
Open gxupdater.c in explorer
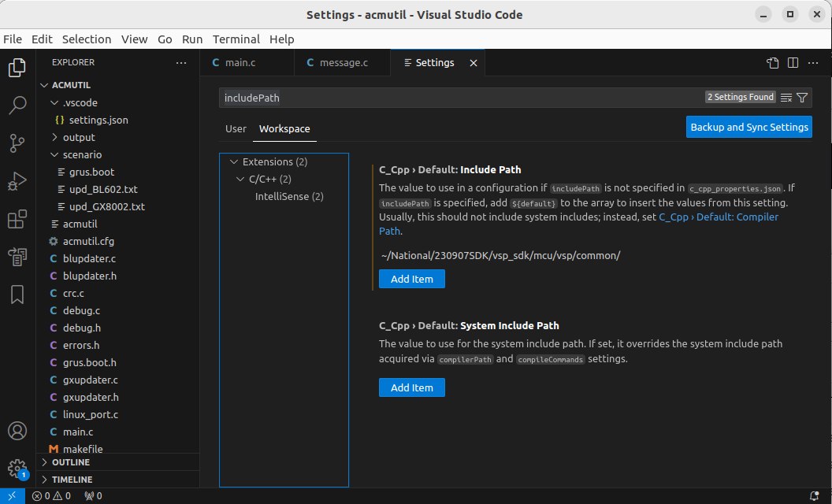[x=90, y=380]
